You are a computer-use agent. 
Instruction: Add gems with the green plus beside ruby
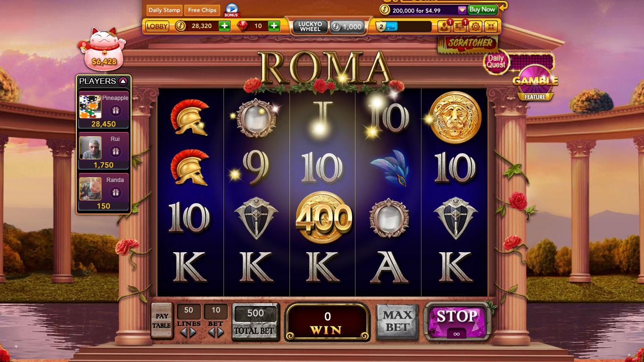point(274,26)
